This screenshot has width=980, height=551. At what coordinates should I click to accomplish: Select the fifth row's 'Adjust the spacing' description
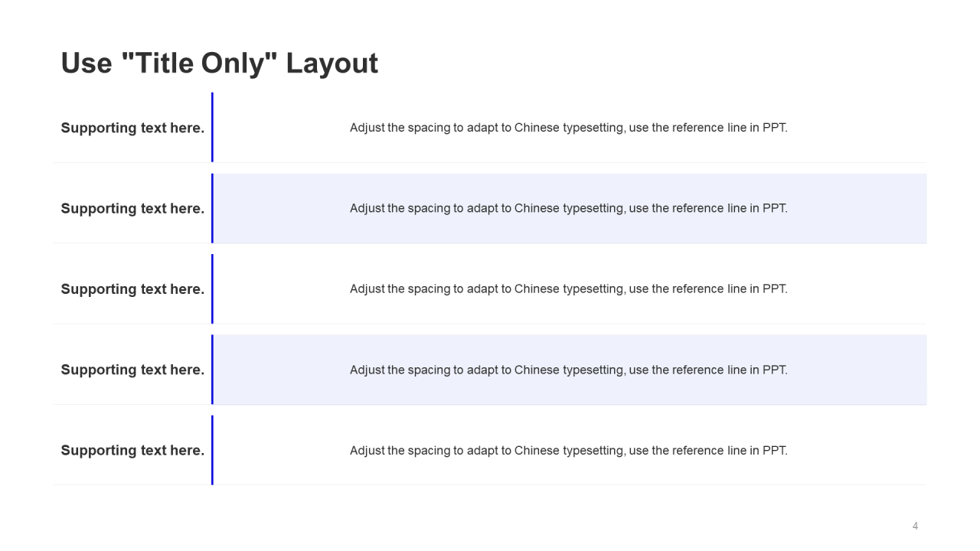point(568,450)
